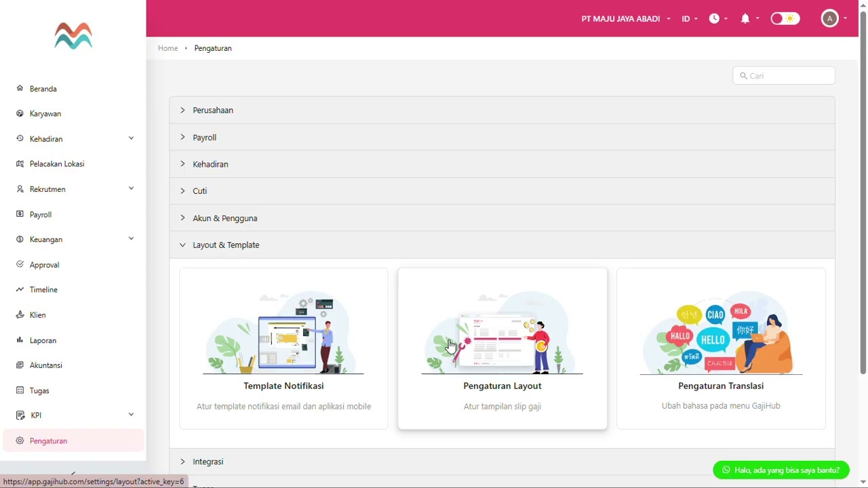The height and width of the screenshot is (488, 868).
Task: Open the clock history icon in the header
Action: [x=714, y=18]
